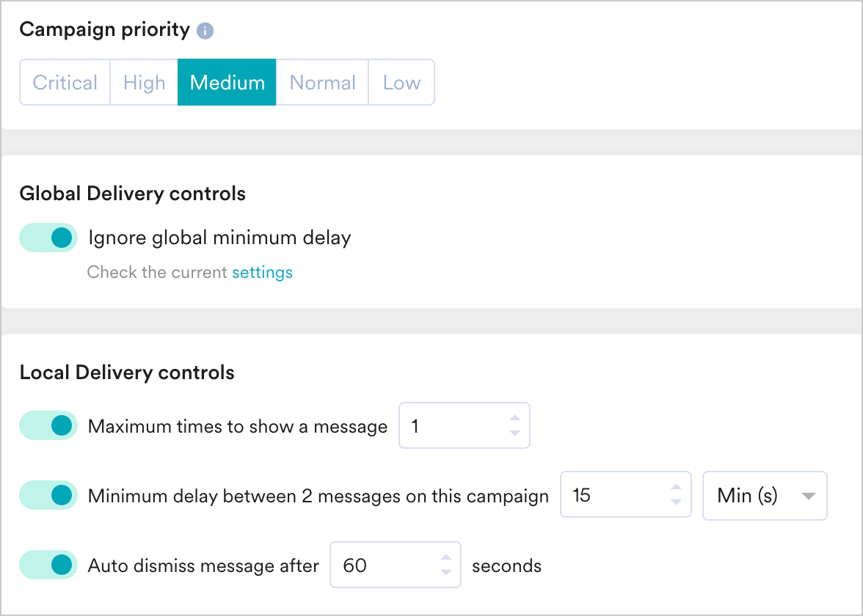This screenshot has height=616, width=863.
Task: Click inside the 60 seconds dismiss field
Action: click(x=374, y=565)
